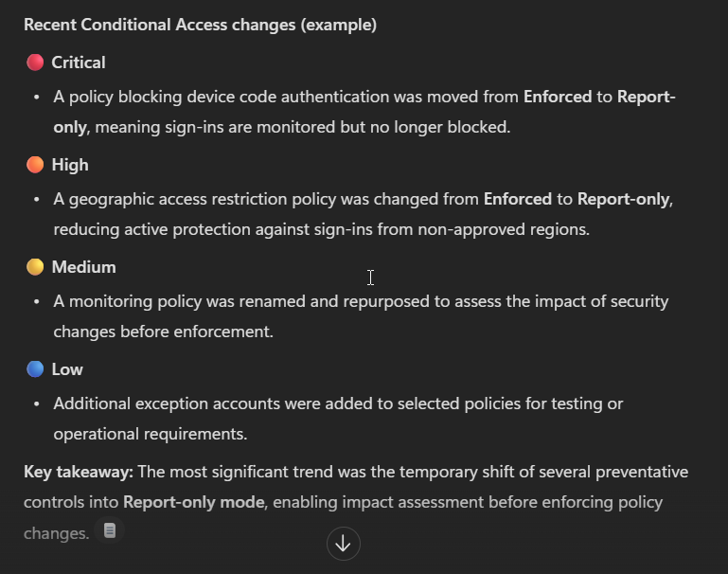Click the orange circle beside High

[x=35, y=165]
